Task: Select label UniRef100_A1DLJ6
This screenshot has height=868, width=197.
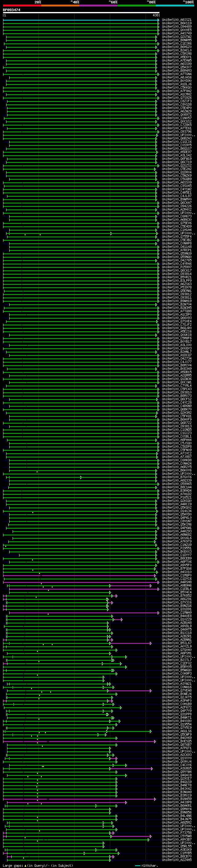Action: 177,84
